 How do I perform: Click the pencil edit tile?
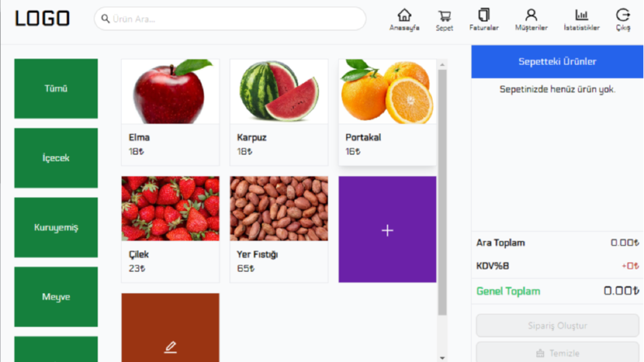click(x=170, y=328)
